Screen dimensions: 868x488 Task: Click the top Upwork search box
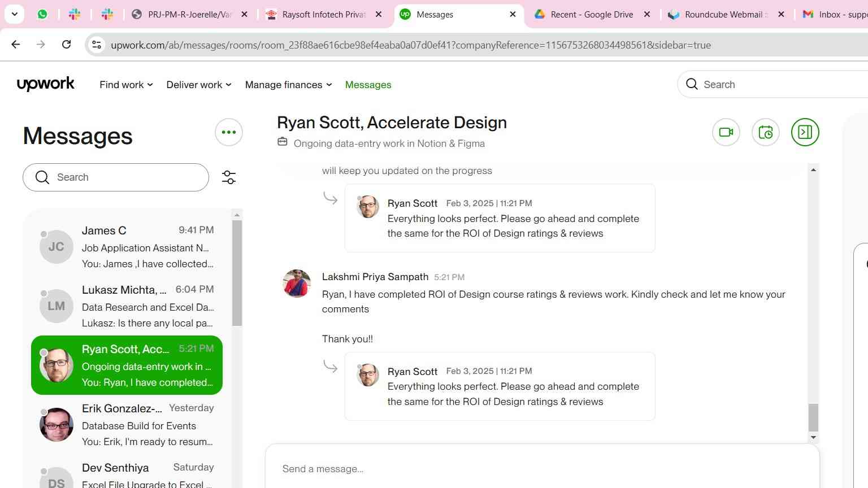click(772, 84)
